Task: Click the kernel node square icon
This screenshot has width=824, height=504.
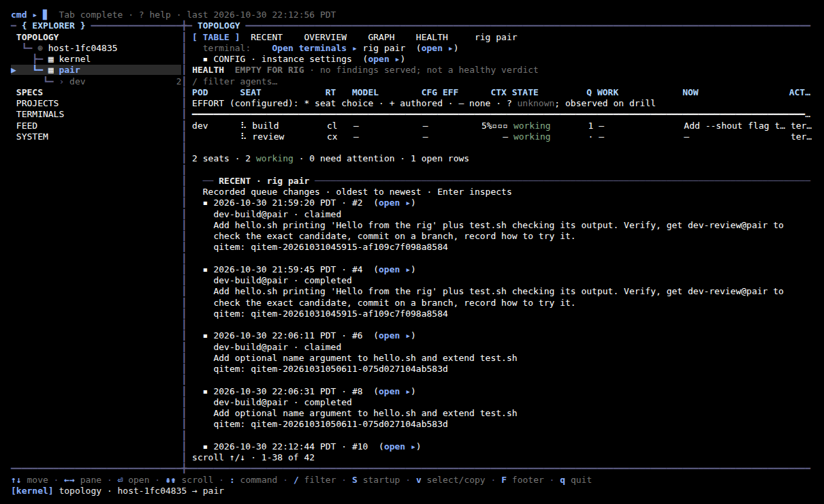Action: [x=51, y=59]
